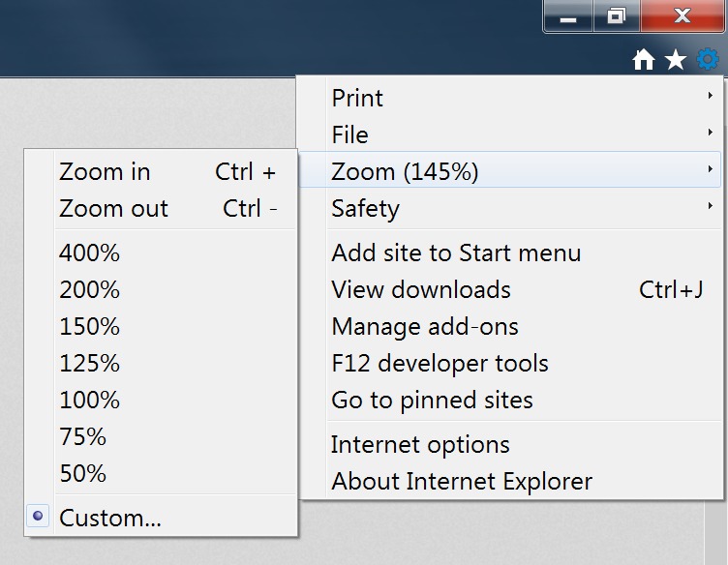
Task: Select 100% zoom level
Action: pyautogui.click(x=90, y=400)
